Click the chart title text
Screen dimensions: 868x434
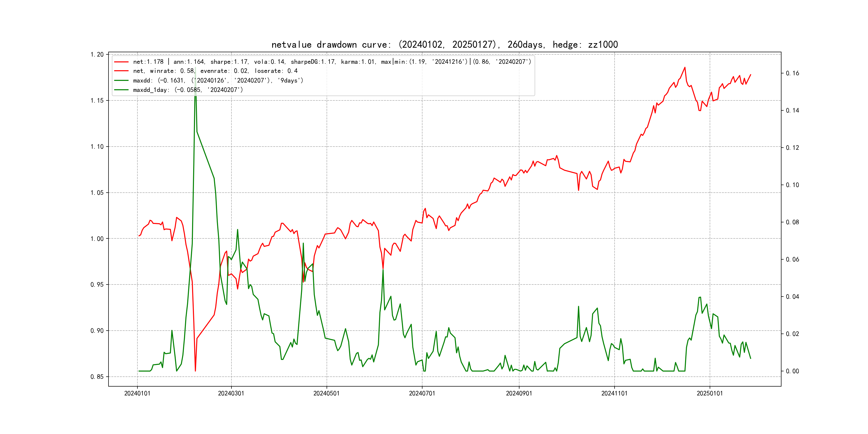(x=444, y=44)
